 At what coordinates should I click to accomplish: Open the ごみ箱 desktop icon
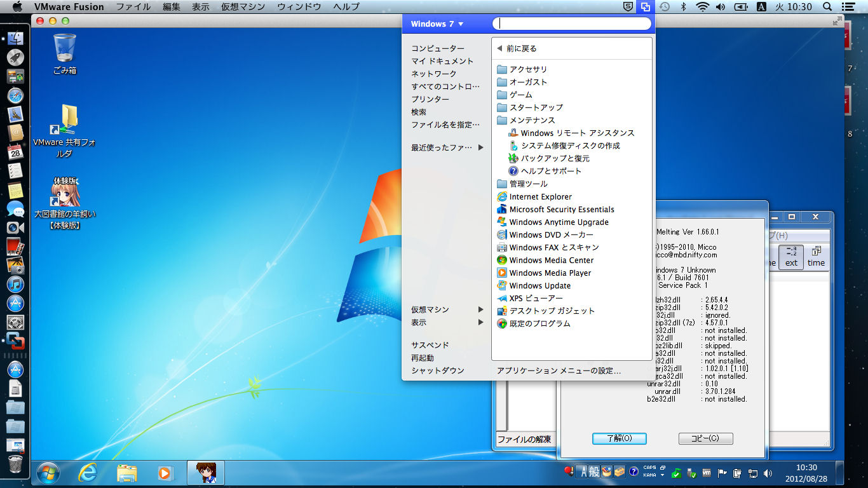pos(65,54)
